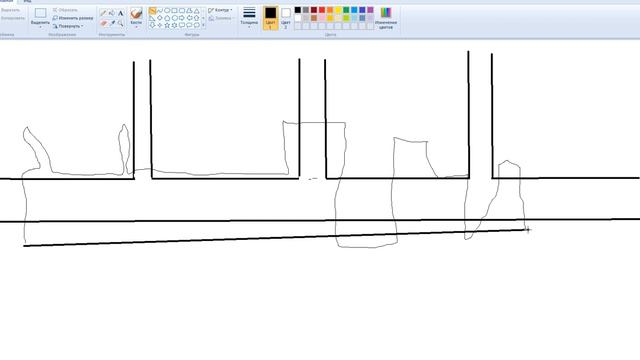
Task: Select the Rectangle shape
Action: [174, 11]
